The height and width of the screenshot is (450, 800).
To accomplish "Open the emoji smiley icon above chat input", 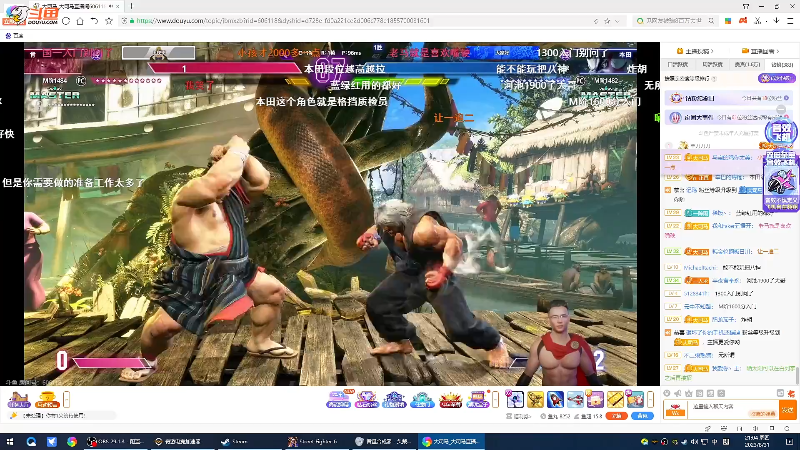I will pos(667,393).
